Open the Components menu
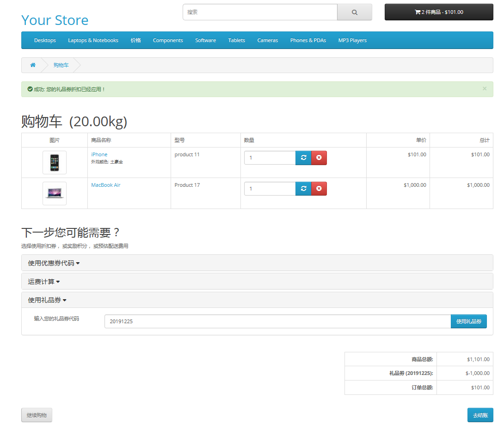The image size is (504, 424). 168,40
